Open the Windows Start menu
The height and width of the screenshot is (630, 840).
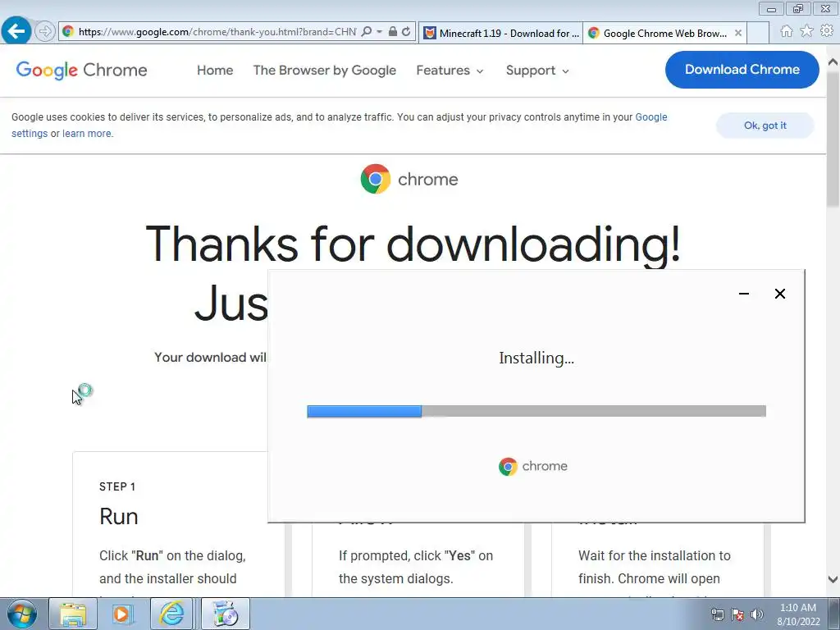(22, 614)
